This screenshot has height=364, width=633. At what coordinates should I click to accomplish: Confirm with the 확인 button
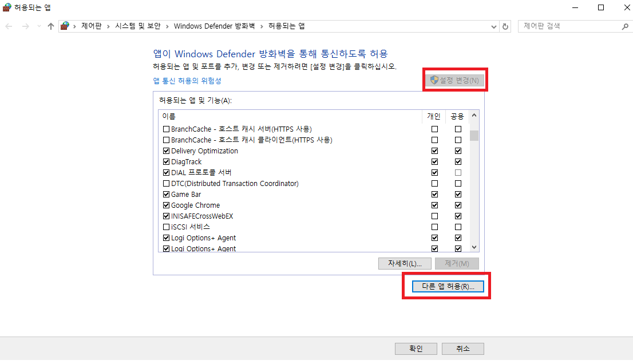[x=416, y=349]
